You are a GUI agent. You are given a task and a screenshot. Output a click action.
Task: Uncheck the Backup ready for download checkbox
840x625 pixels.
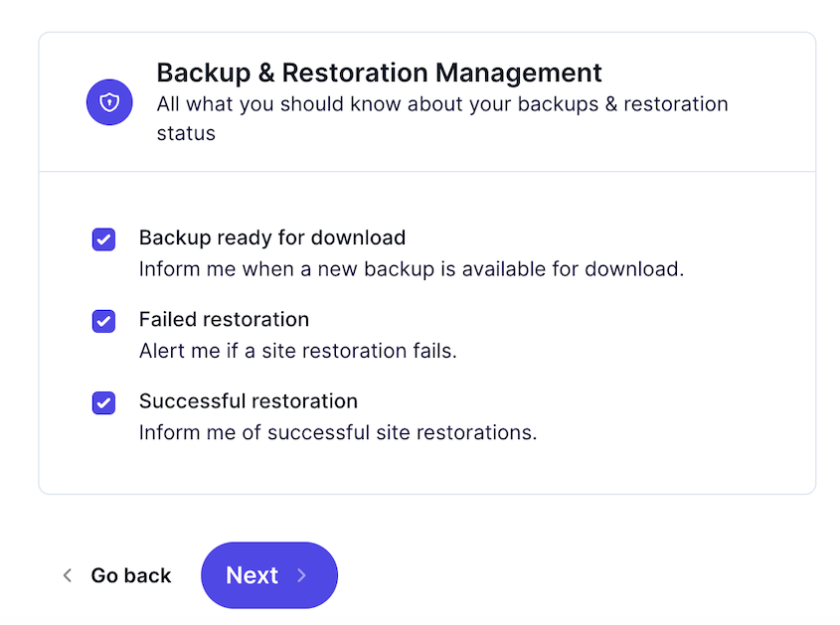click(x=103, y=239)
